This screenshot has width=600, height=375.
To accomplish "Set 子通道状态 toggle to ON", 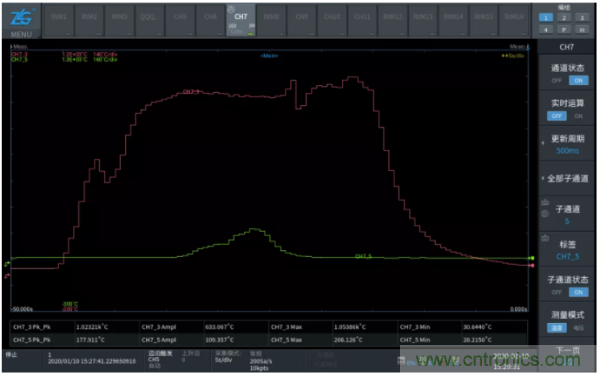I will pos(578,292).
